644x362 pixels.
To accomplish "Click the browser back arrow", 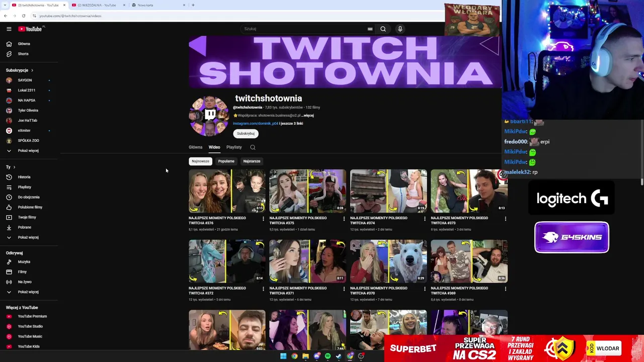I will coord(6,16).
